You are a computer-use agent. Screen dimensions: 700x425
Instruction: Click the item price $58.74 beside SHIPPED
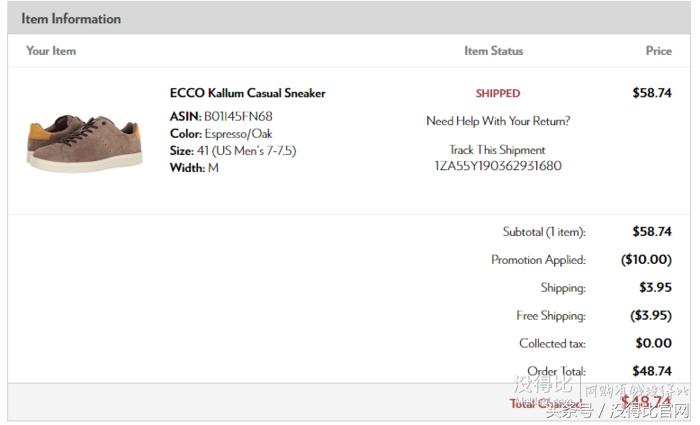coord(651,93)
